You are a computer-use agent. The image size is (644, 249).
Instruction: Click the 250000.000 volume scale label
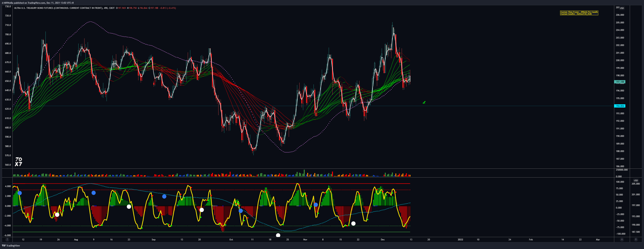point(622,170)
